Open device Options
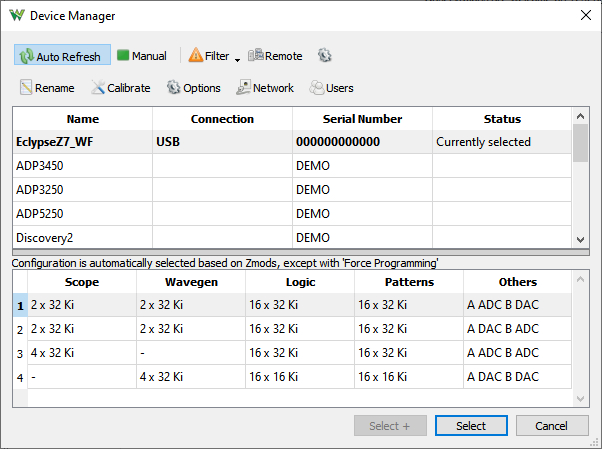Screen dimensions: 602x449 pyautogui.click(x=194, y=88)
